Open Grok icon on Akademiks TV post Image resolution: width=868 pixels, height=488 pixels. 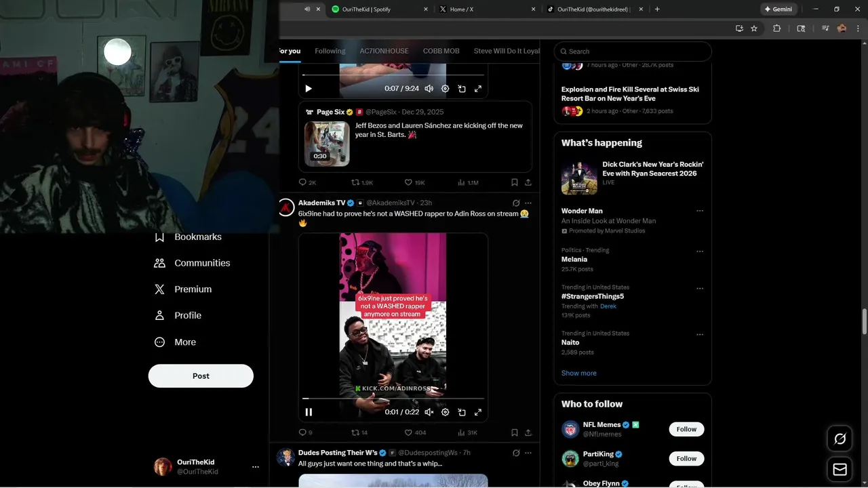tap(516, 203)
